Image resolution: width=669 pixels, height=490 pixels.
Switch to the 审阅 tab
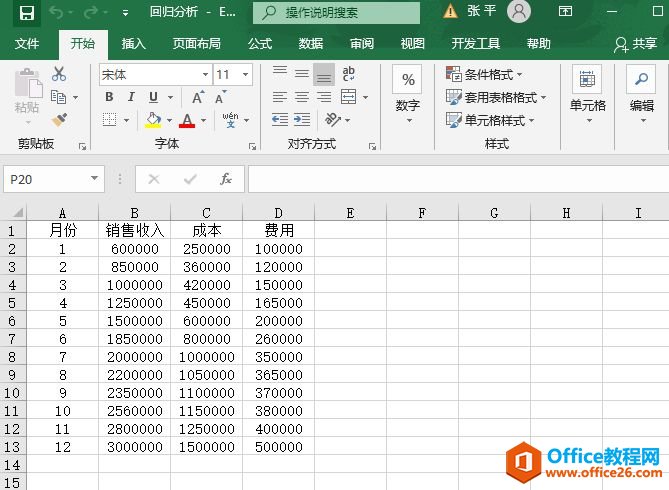[362, 44]
